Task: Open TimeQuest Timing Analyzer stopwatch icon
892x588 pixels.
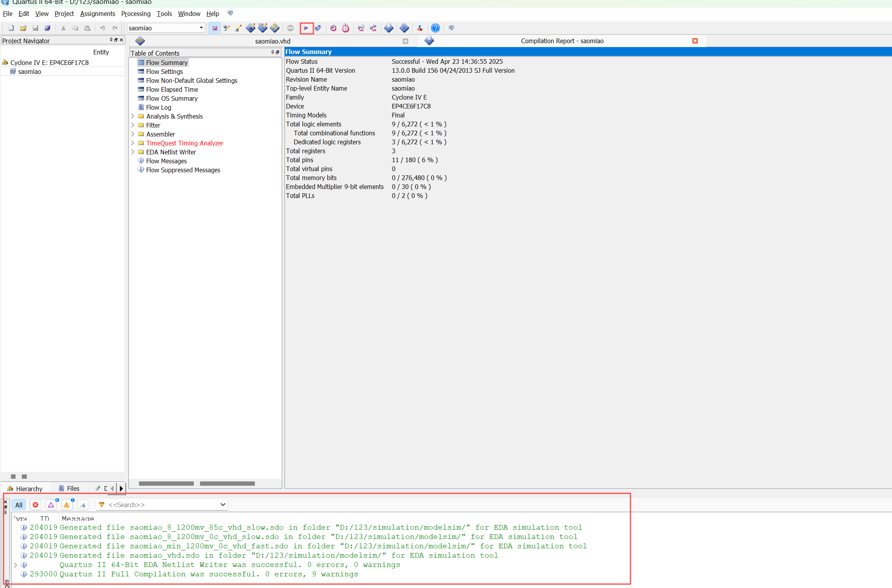Action: click(346, 28)
